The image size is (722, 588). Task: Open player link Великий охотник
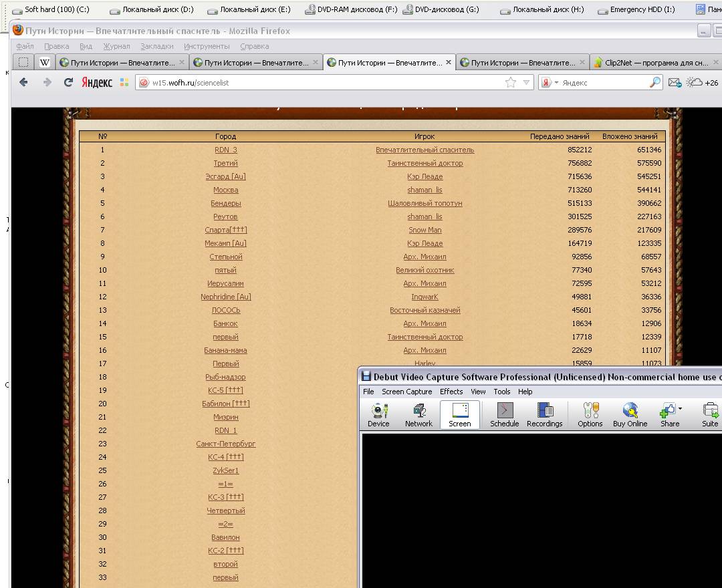point(425,270)
